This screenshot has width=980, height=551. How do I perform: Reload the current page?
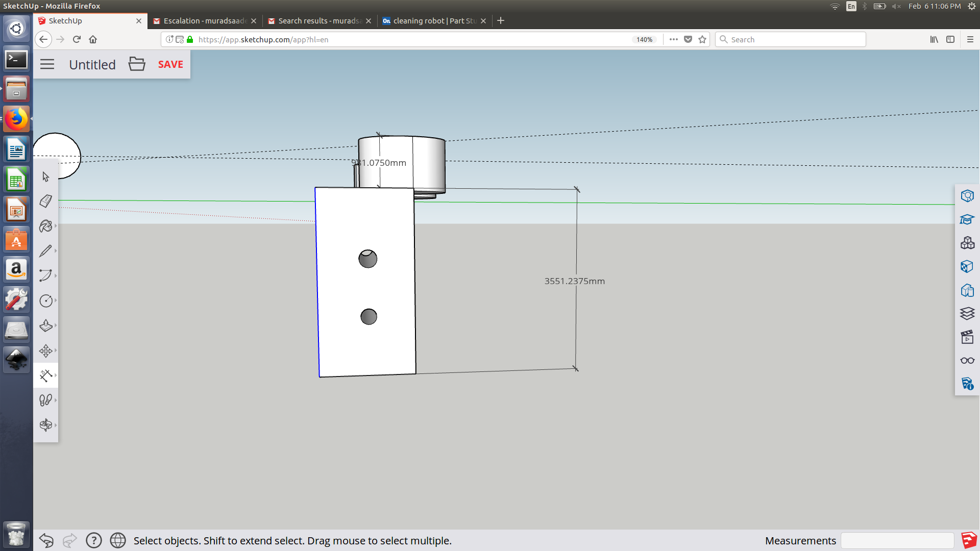[77, 39]
